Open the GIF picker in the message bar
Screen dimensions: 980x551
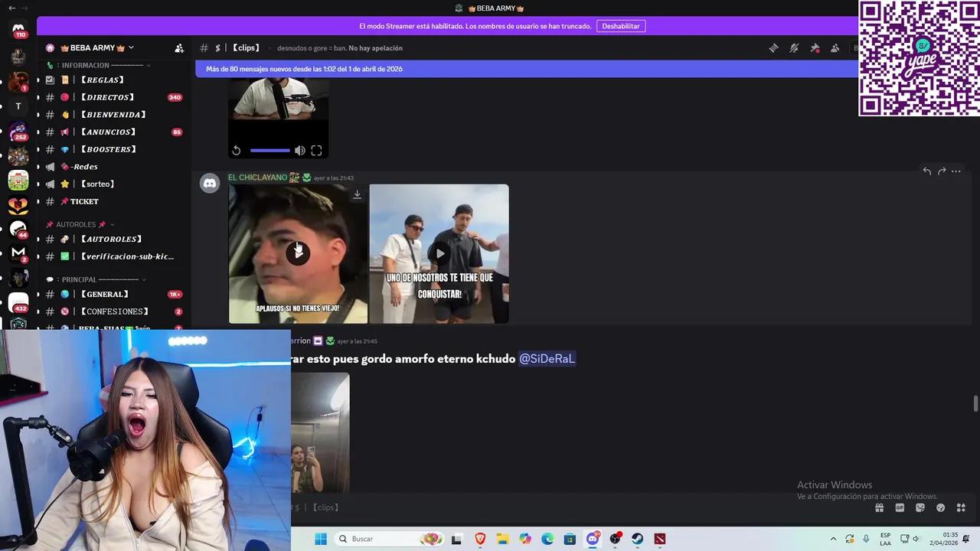pos(900,507)
